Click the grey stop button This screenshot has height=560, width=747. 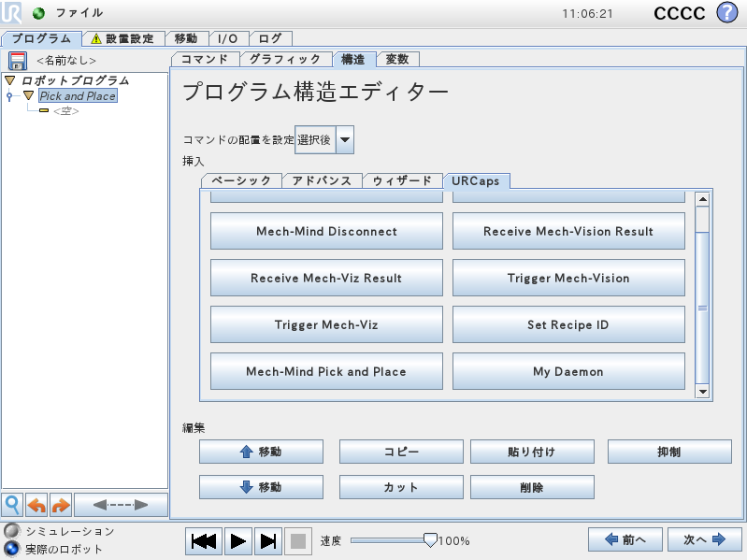pyautogui.click(x=298, y=541)
